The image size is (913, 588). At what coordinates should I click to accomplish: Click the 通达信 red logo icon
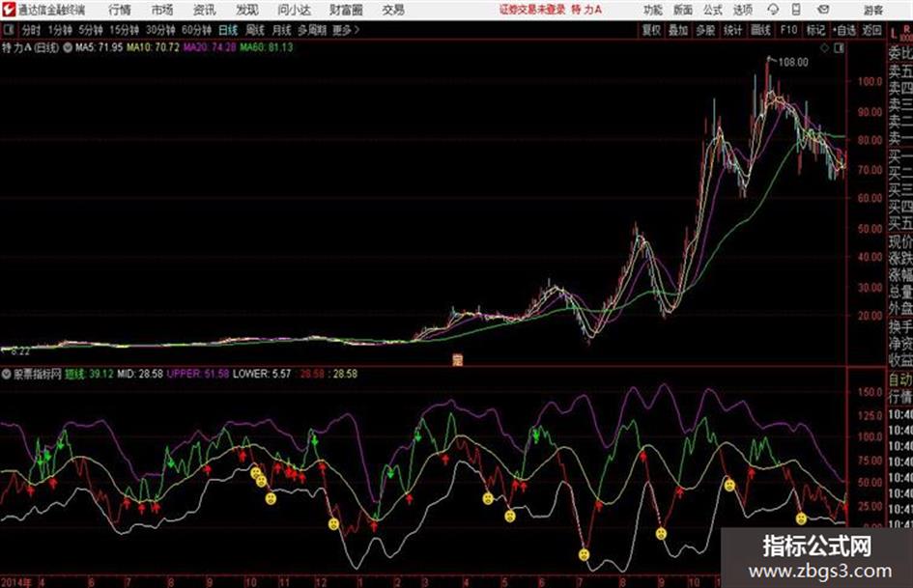[9, 10]
